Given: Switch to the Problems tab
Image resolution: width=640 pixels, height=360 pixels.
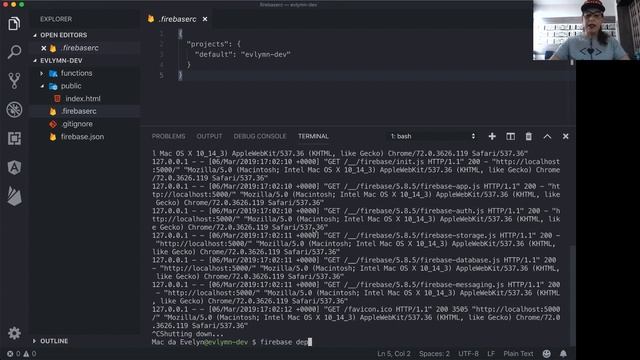Looking at the screenshot, I should [x=169, y=136].
